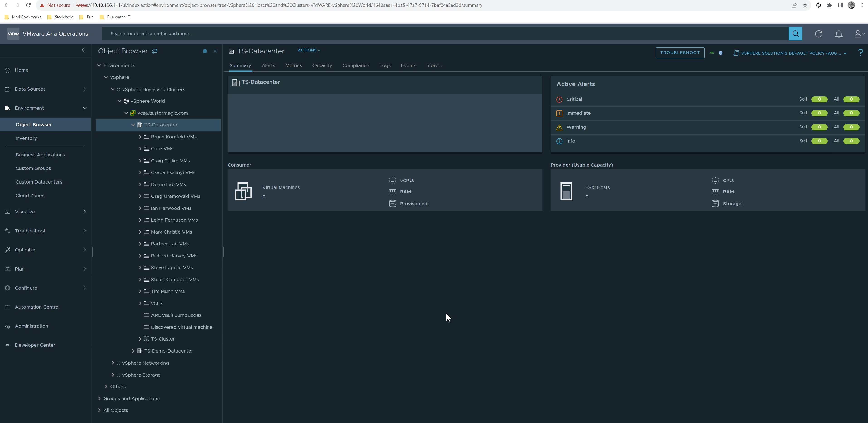868x423 pixels.
Task: Click the Warning Self count badge
Action: (x=819, y=127)
